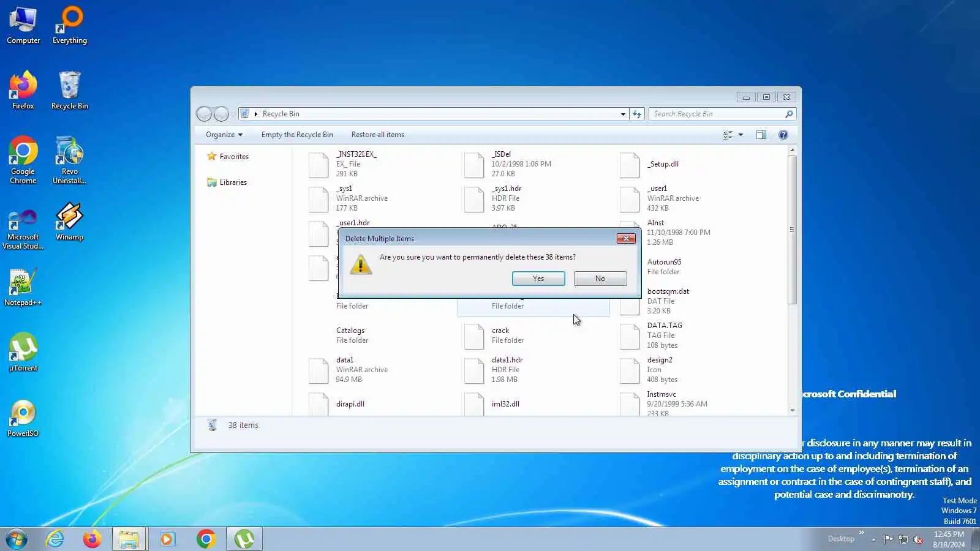Open Chrome from the taskbar
Image resolution: width=980 pixels, height=551 pixels.
pyautogui.click(x=206, y=539)
